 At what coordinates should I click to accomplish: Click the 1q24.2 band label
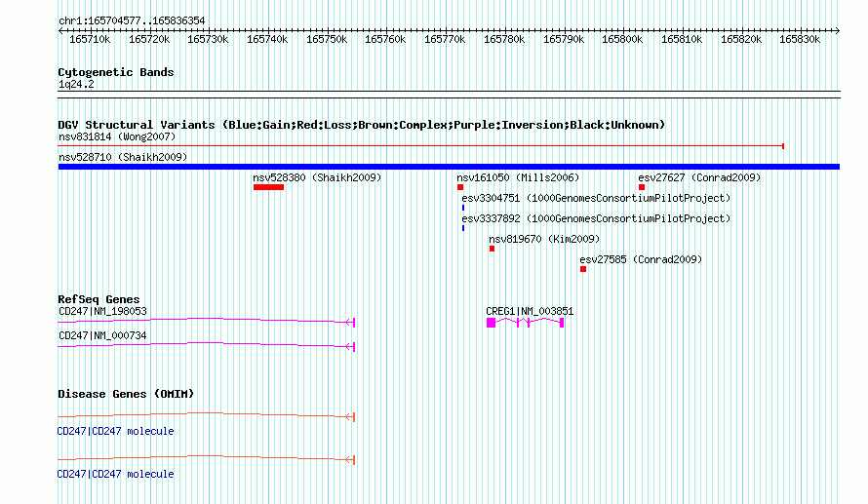click(x=76, y=84)
